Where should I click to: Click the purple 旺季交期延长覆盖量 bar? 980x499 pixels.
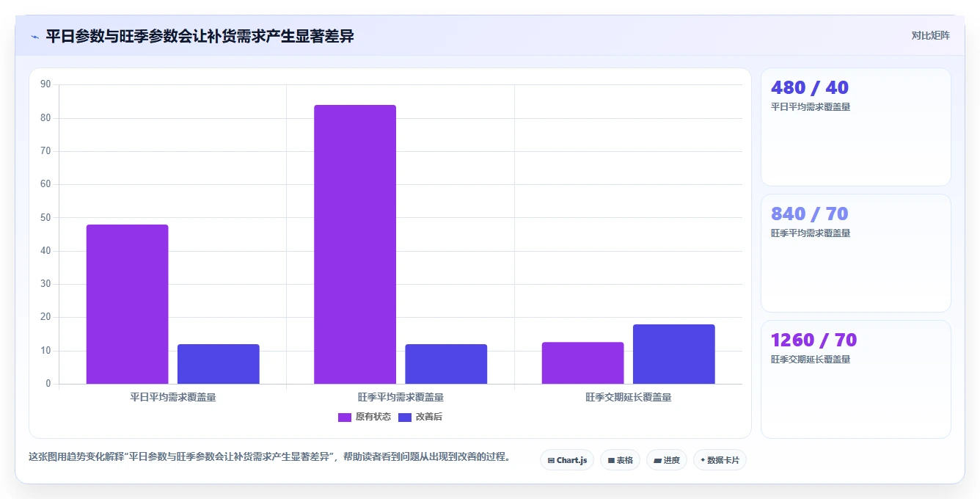coord(583,363)
